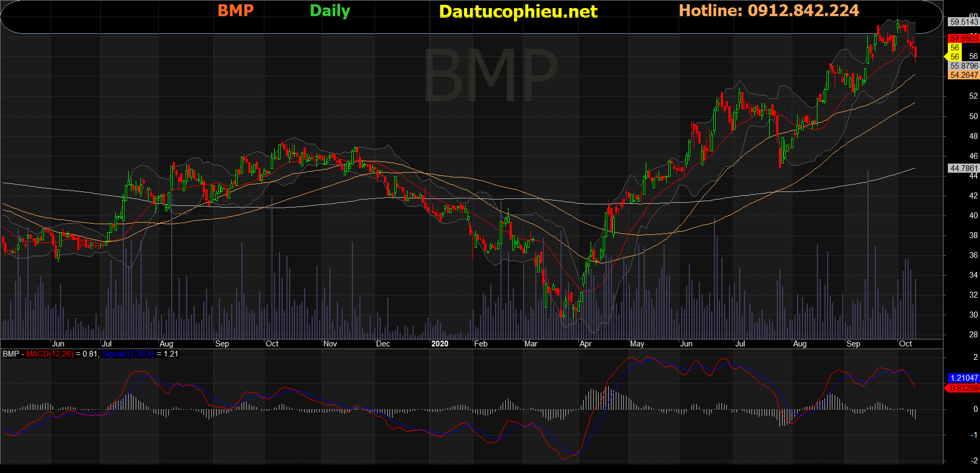Click the red 57.5503 price tag
980x473 pixels.
coord(963,39)
